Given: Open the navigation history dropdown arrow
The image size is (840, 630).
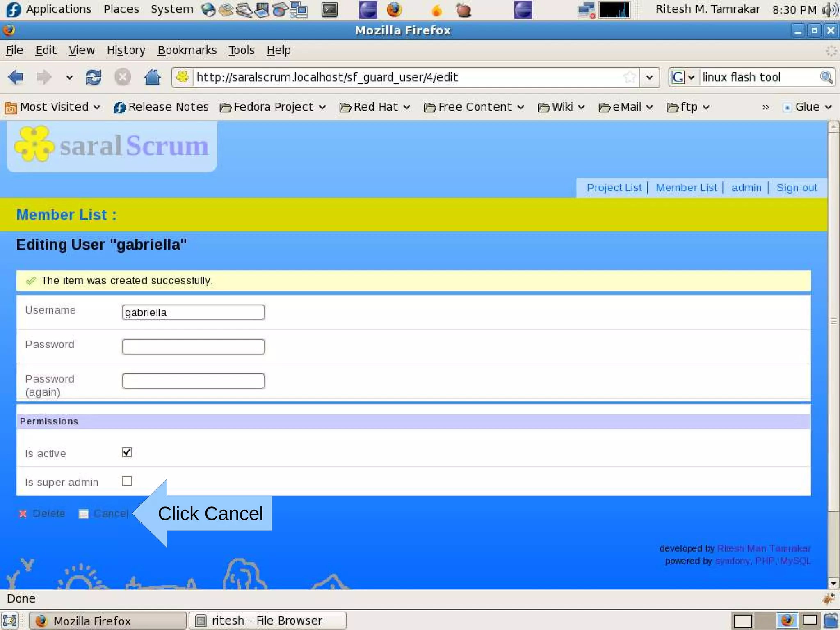Looking at the screenshot, I should point(69,77).
